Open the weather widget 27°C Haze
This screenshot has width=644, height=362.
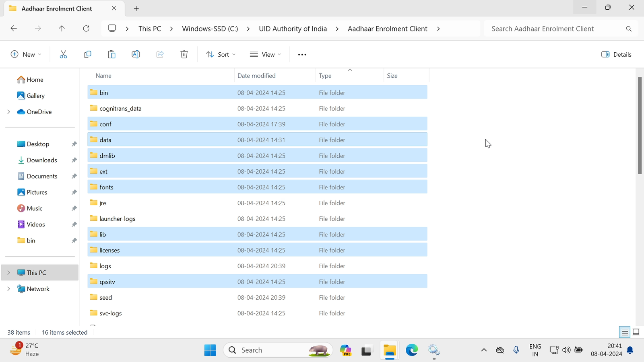coord(24,350)
